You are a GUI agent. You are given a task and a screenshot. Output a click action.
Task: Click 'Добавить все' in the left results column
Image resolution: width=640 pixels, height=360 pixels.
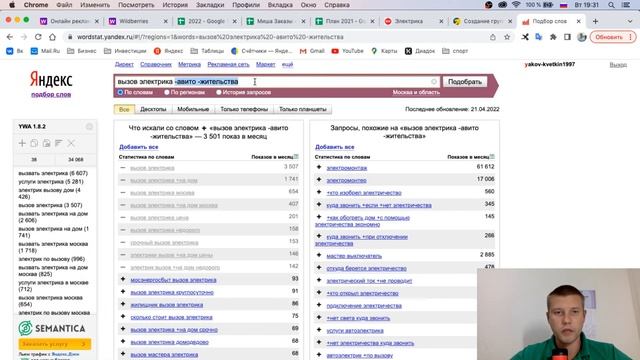138,147
